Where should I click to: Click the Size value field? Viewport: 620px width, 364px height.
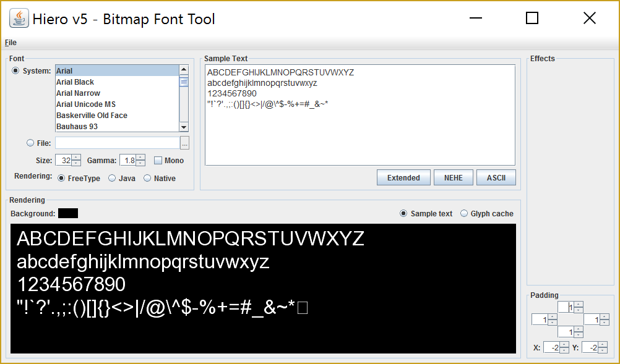coord(64,160)
